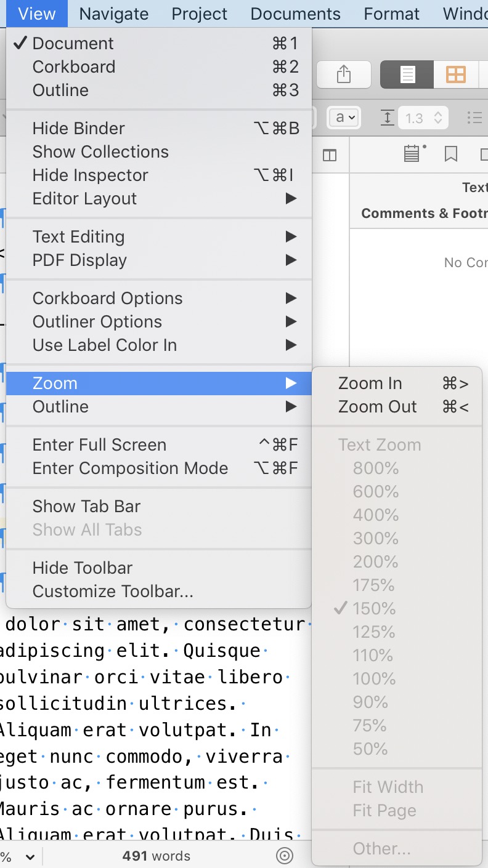This screenshot has width=488, height=868.
Task: Open the Navigate menu
Action: (114, 14)
